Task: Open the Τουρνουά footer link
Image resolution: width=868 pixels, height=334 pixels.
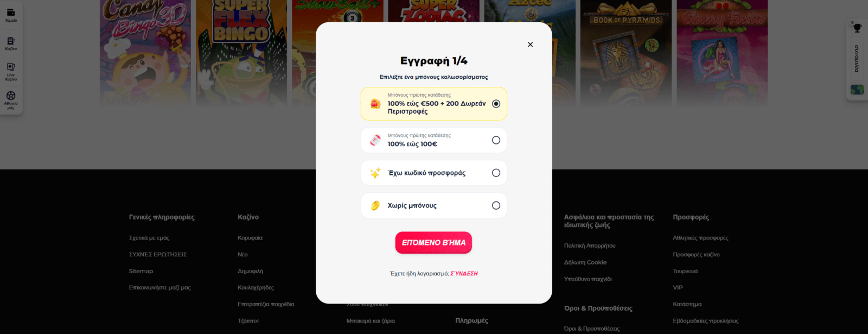Action: [685, 271]
